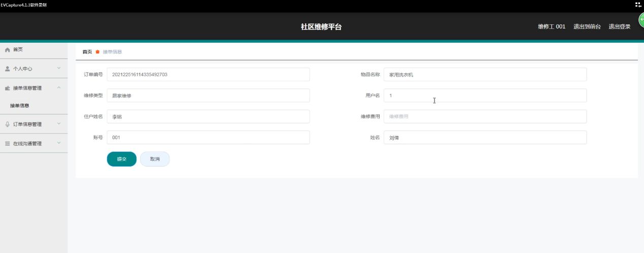Click the EVCapture4.1.3 title bar text
The height and width of the screenshot is (253, 644).
pos(24,5)
